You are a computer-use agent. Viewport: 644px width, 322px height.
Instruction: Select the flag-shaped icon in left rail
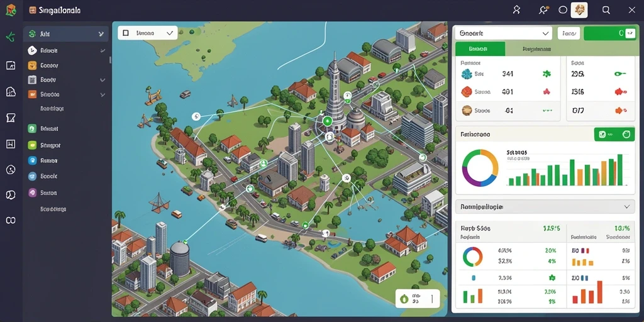pos(11,118)
